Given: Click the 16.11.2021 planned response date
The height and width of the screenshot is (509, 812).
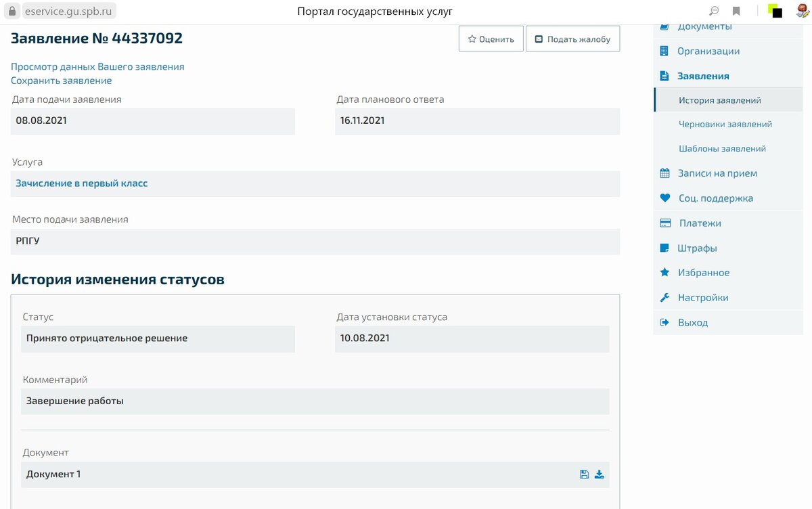Looking at the screenshot, I should 478,121.
